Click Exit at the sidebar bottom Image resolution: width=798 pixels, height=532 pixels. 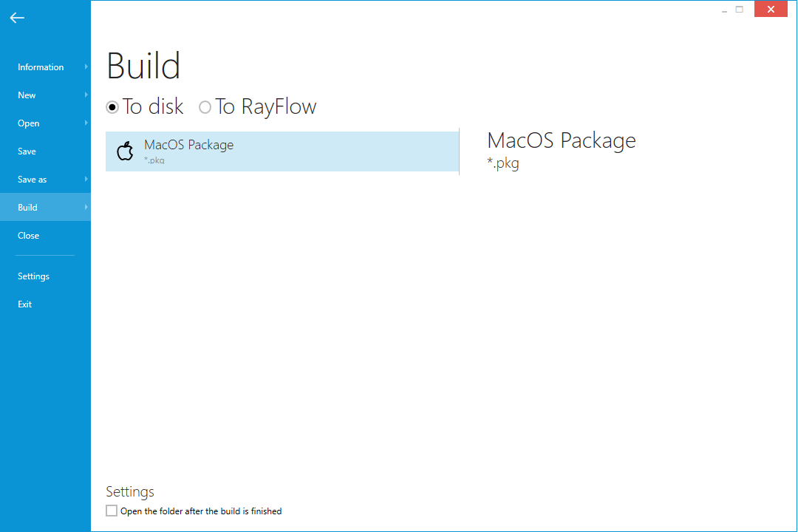click(24, 304)
